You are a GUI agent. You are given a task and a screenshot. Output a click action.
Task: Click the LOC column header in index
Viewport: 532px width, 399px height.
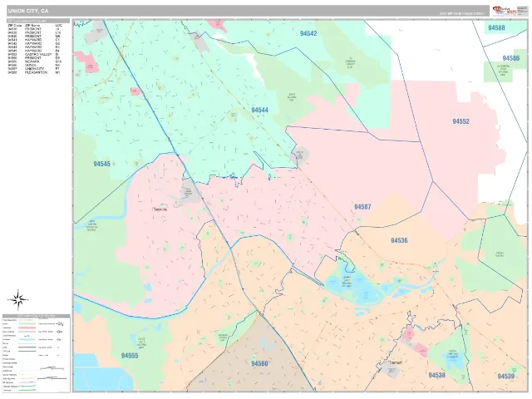point(59,26)
